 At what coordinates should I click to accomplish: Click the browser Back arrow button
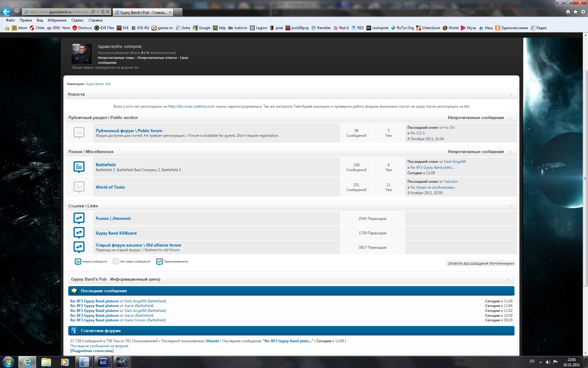[x=6, y=12]
